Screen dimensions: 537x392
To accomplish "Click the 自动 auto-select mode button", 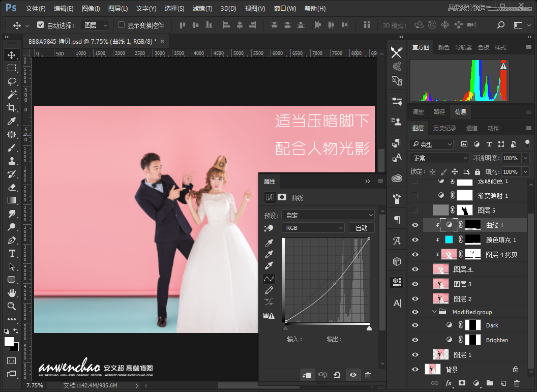I will [362, 227].
